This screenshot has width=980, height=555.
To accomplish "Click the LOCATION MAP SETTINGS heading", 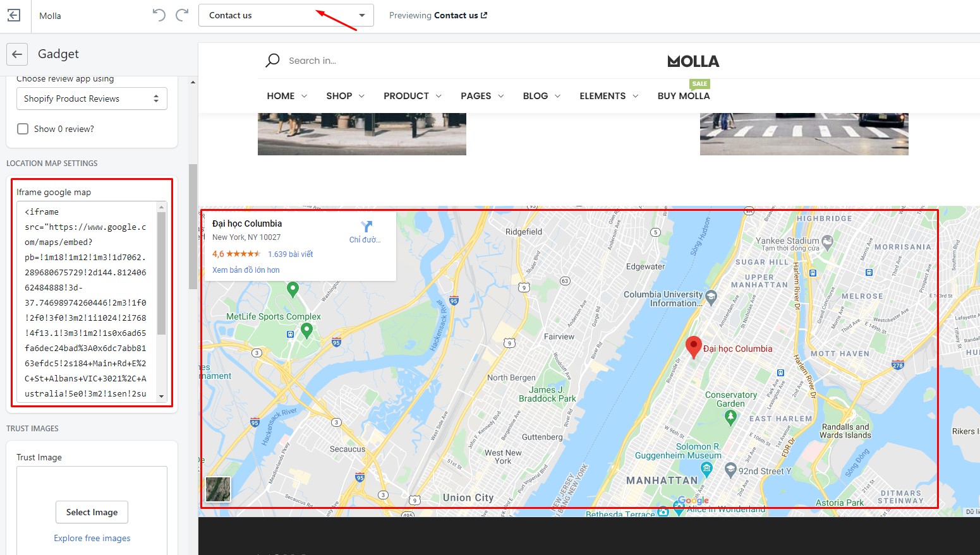I will [x=52, y=163].
